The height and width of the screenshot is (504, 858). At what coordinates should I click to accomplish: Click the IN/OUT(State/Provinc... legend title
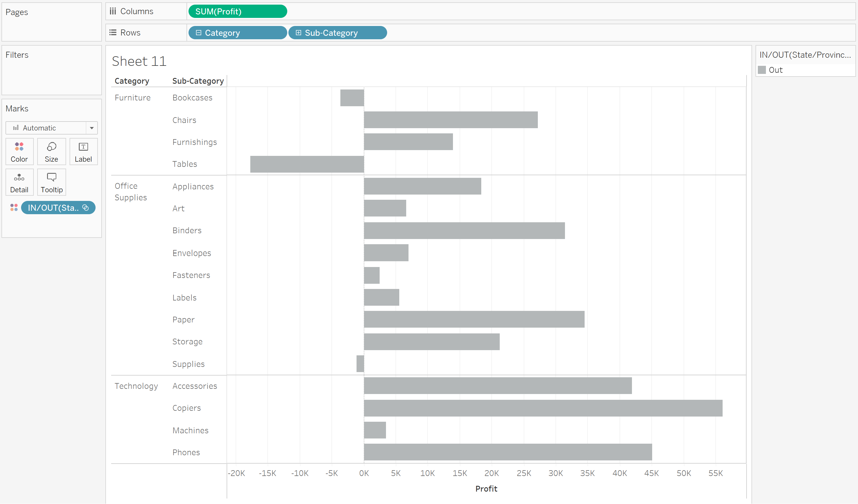[x=805, y=55]
